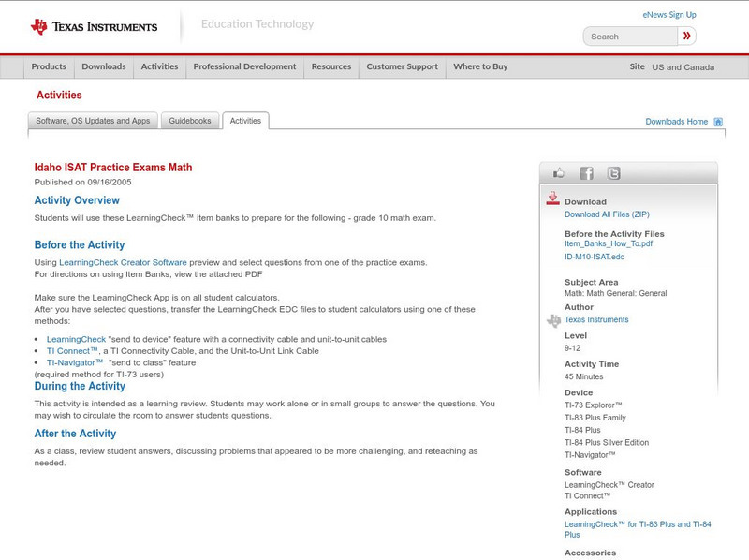
Task: Open the Products menu
Action: pos(49,67)
